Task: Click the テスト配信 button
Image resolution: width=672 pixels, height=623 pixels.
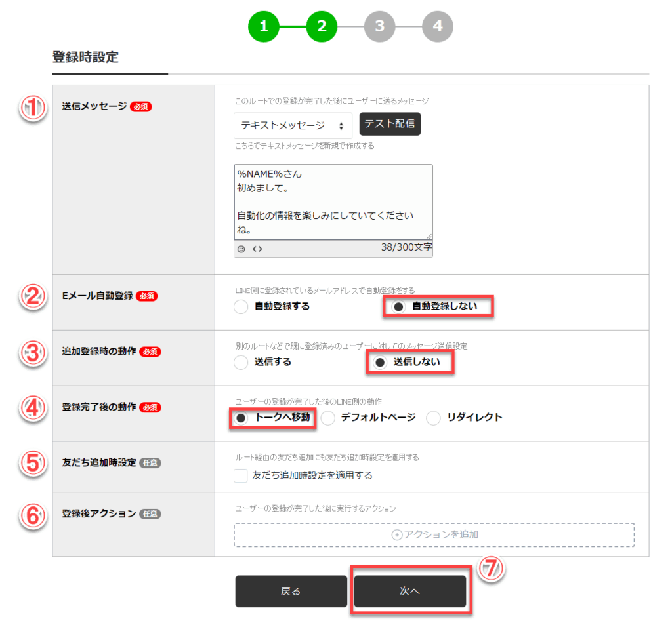Action: [390, 124]
